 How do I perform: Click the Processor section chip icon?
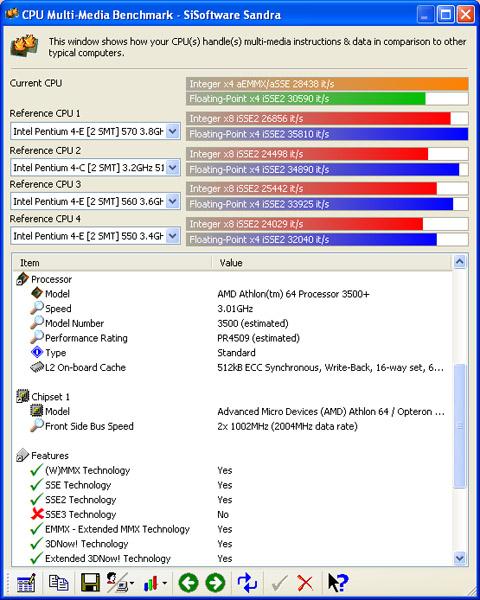(23, 279)
